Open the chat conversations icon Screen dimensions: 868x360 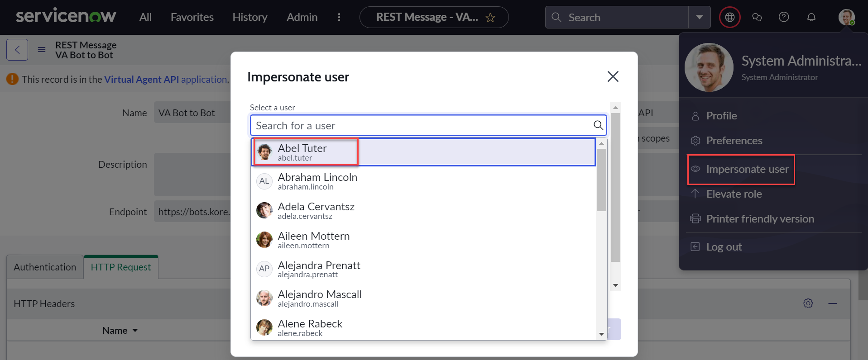(757, 18)
